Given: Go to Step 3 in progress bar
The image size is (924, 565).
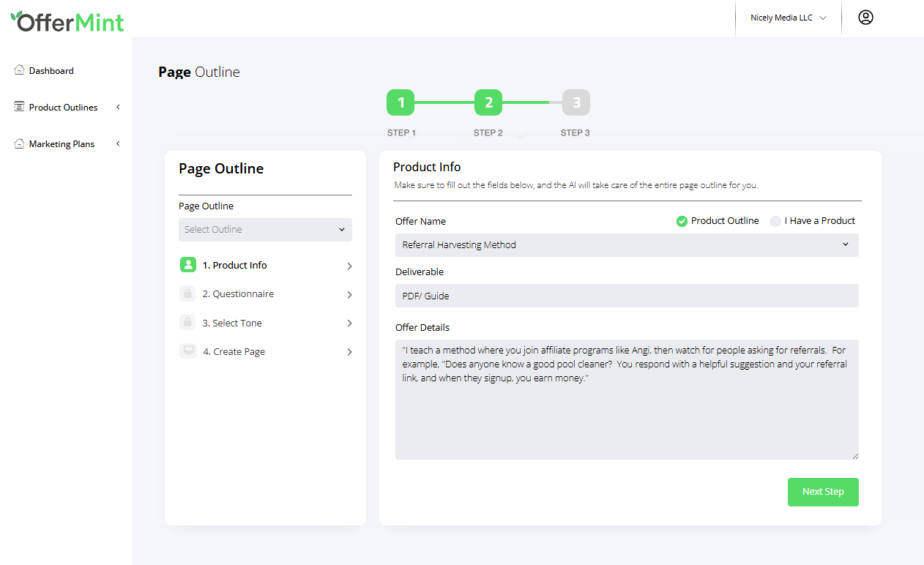Looking at the screenshot, I should (x=576, y=103).
